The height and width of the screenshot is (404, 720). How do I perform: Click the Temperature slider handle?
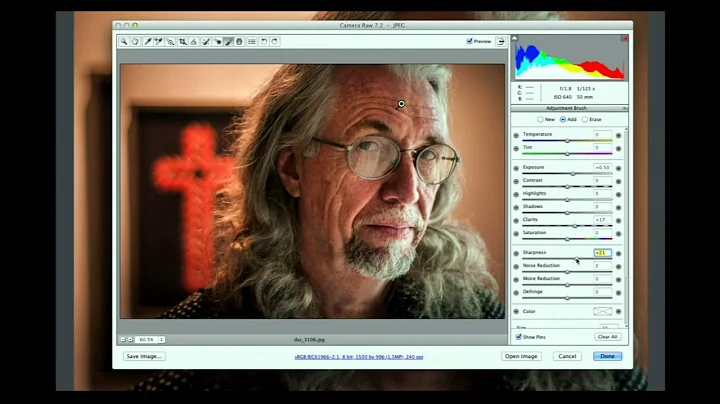click(x=568, y=140)
